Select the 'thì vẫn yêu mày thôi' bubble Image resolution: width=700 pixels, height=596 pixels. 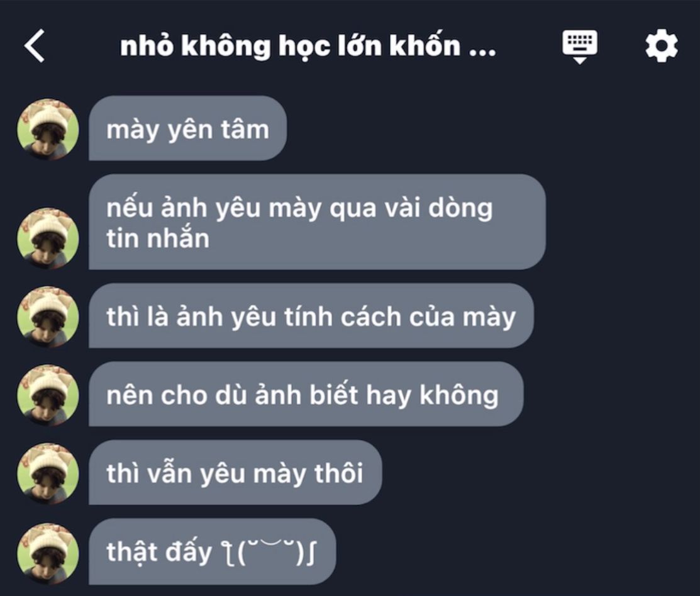(235, 472)
